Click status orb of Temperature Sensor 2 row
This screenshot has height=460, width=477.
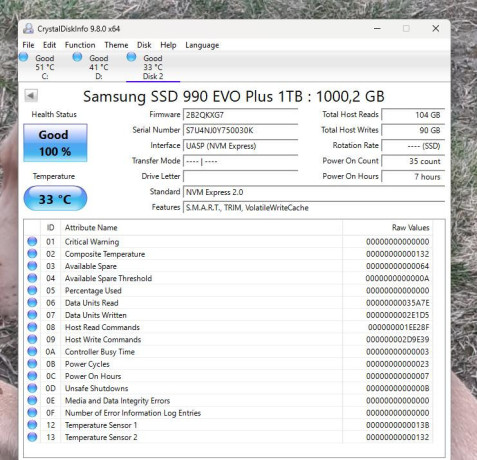32,437
